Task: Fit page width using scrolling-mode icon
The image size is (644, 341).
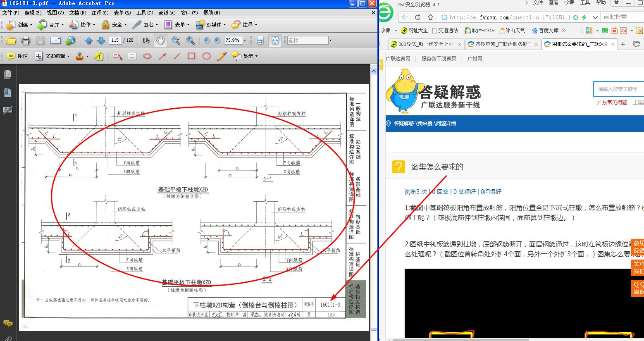Action: click(260, 41)
